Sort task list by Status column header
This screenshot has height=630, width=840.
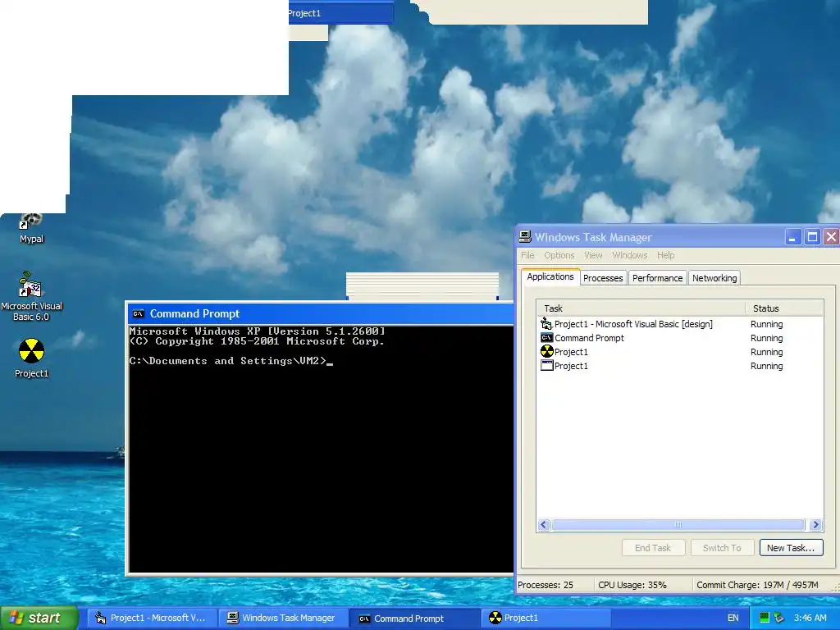coord(784,308)
